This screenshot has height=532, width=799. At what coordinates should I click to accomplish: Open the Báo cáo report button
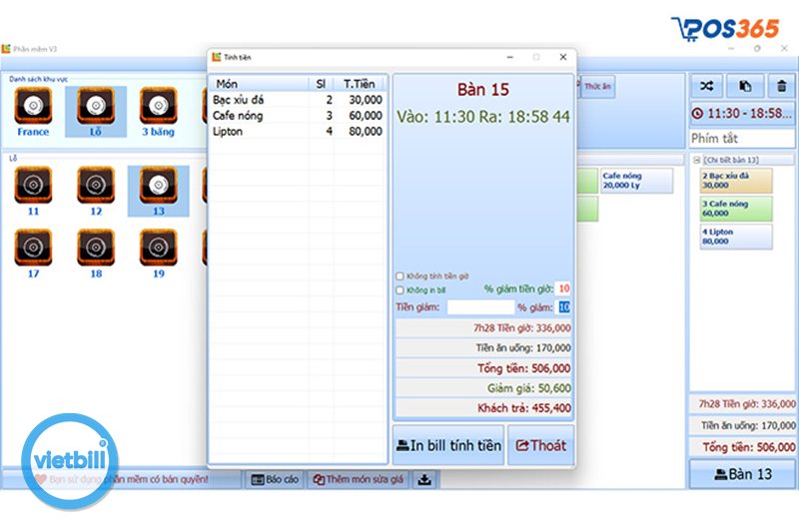pos(274,480)
